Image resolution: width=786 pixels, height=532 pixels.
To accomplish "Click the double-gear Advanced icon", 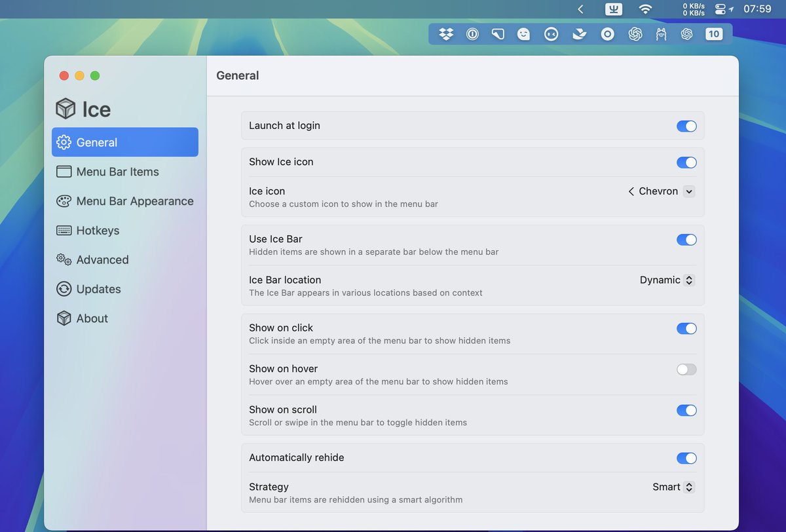I will pos(64,259).
